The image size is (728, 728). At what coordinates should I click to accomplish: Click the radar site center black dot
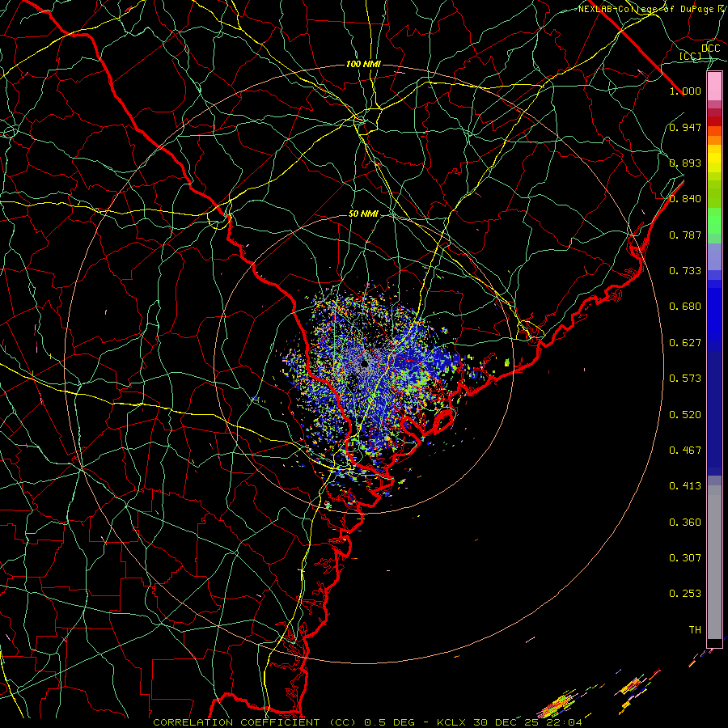365,362
